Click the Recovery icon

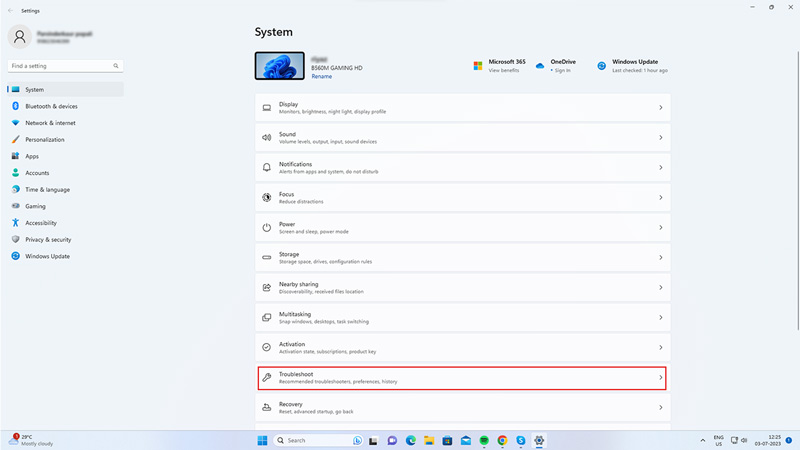(267, 407)
